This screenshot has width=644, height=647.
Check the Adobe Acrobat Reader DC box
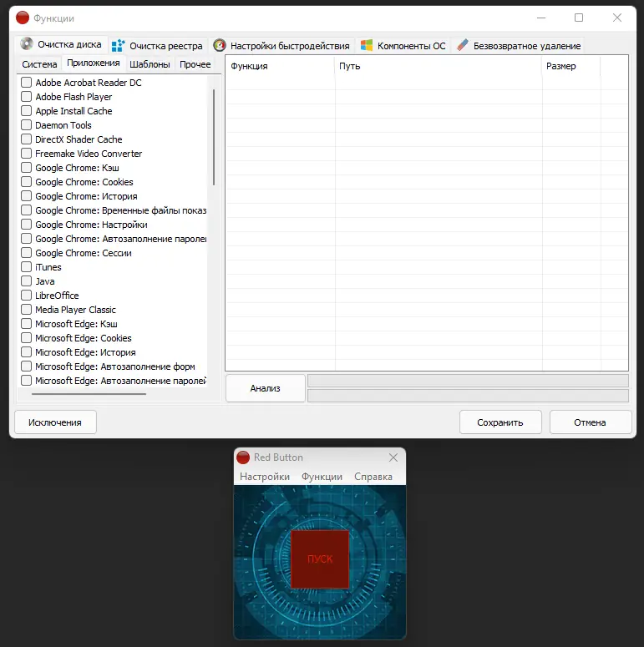coord(27,82)
